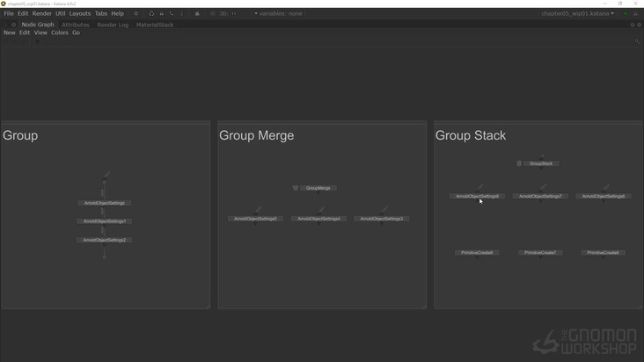This screenshot has height=362, width=644.
Task: Select the ArnoldObjectSettings1 node
Action: (105, 221)
